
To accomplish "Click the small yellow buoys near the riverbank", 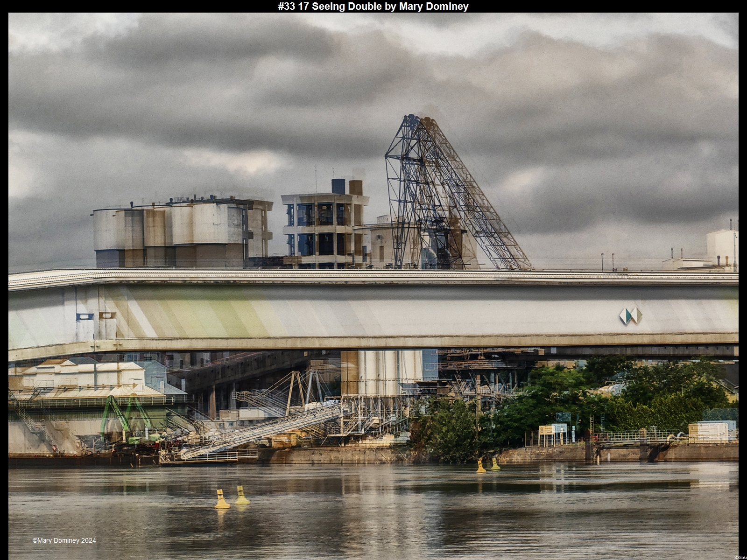I will [488, 465].
